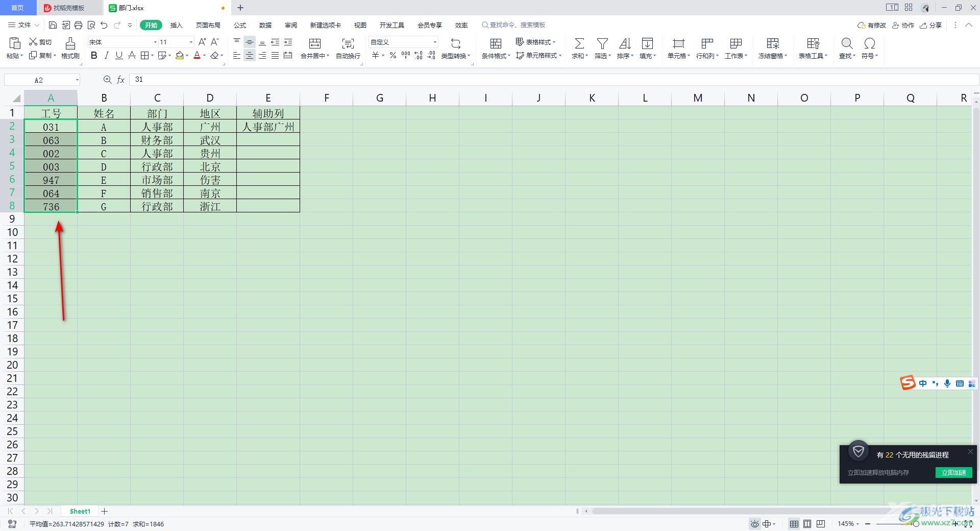
Task: Click the Freeze Panes (冻结窗格) icon
Action: pyautogui.click(x=773, y=43)
